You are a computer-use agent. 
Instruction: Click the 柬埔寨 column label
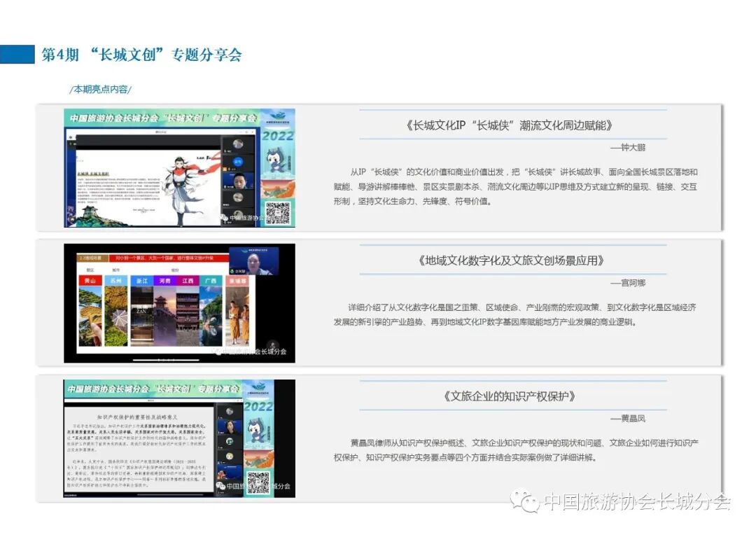[x=237, y=280]
